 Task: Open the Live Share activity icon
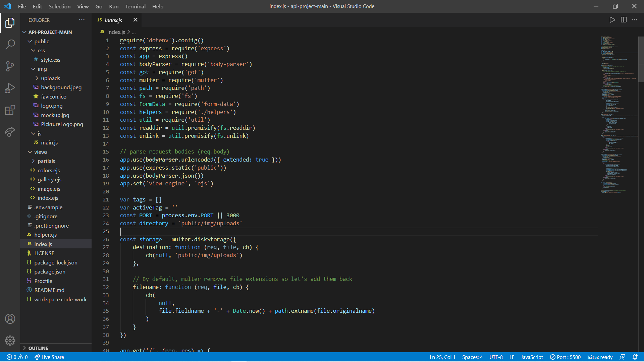point(10,132)
